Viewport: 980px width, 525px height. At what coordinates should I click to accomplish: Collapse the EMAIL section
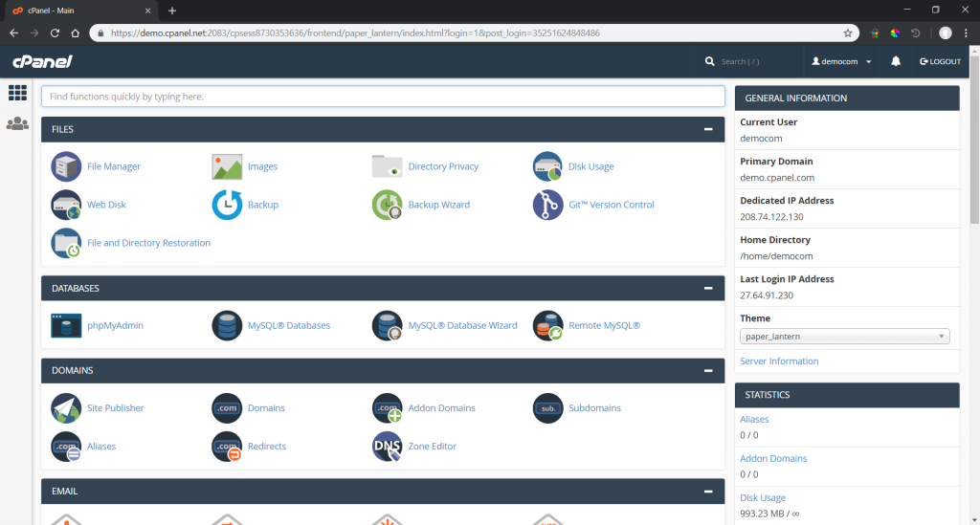[708, 492]
